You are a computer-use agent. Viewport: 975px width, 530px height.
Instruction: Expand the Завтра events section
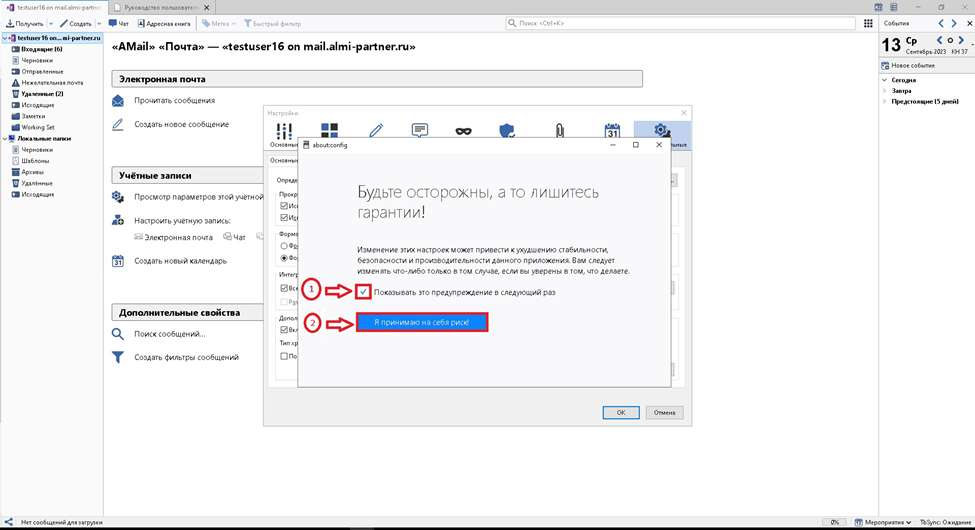coord(884,91)
